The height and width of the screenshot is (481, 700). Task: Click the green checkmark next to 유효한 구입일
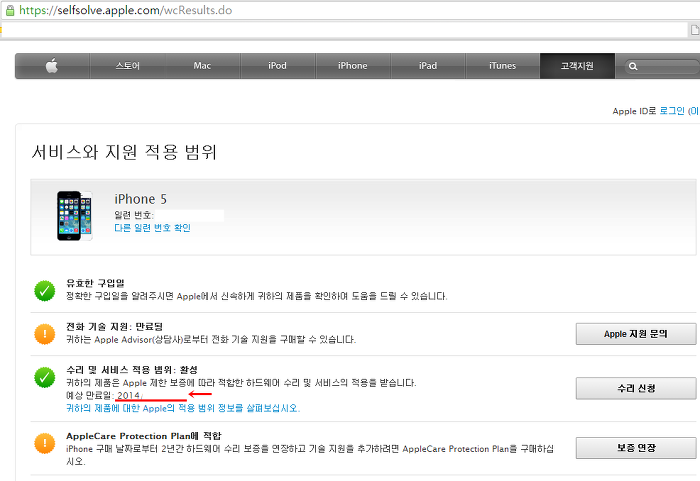pyautogui.click(x=45, y=291)
